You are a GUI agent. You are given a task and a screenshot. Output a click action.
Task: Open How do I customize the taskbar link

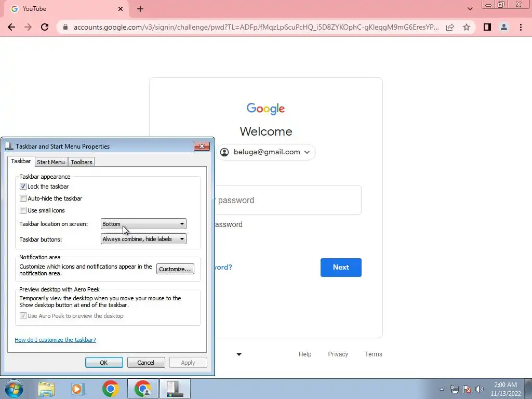tap(55, 340)
